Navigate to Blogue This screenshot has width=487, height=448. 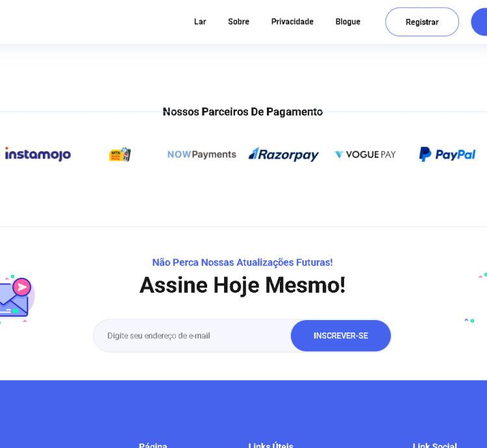[x=348, y=21]
